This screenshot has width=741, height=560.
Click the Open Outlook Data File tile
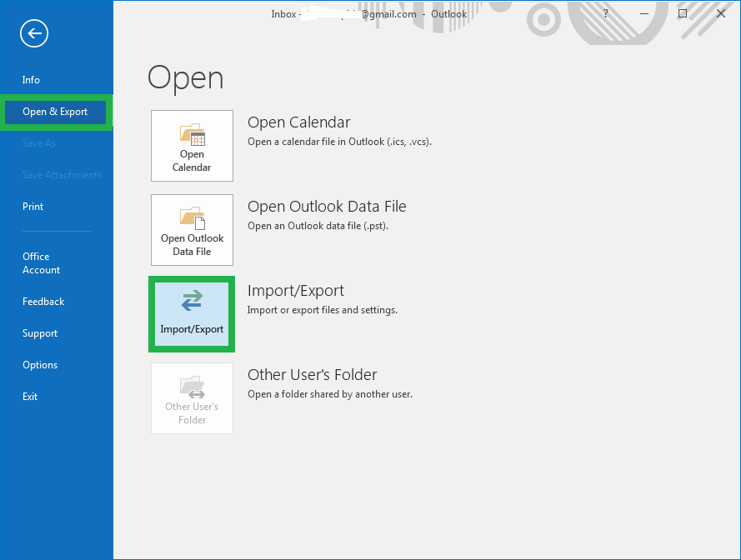pos(192,230)
